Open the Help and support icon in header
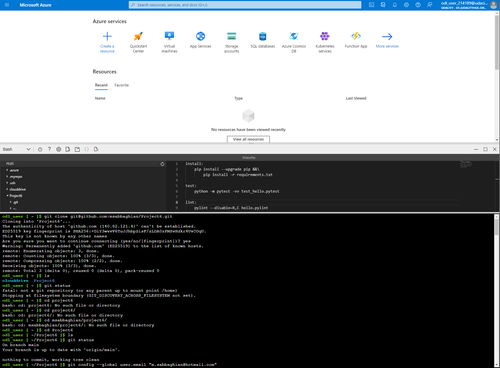This screenshot has height=368, width=500. click(x=418, y=5)
